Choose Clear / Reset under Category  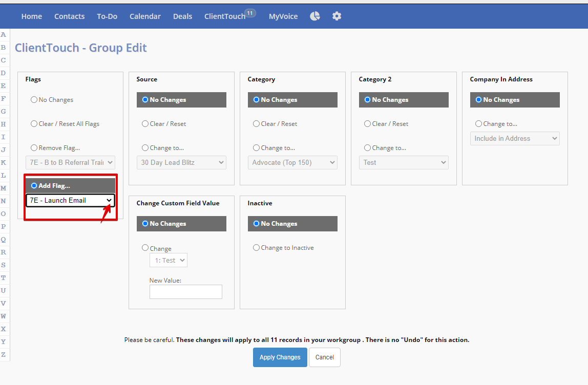click(x=256, y=124)
